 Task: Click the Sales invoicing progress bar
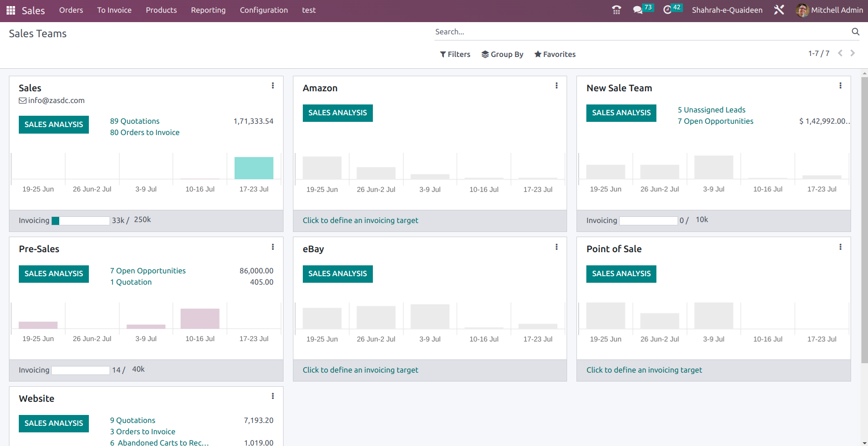click(80, 221)
